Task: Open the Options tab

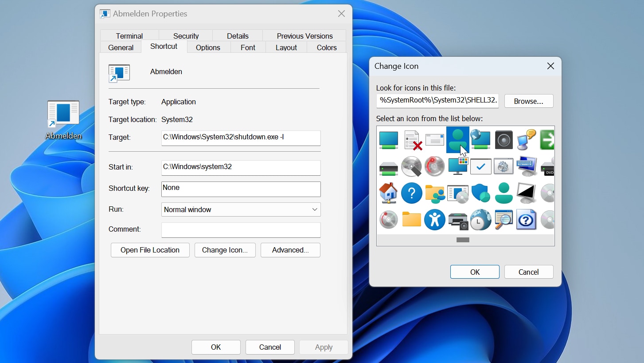Action: 208,47
